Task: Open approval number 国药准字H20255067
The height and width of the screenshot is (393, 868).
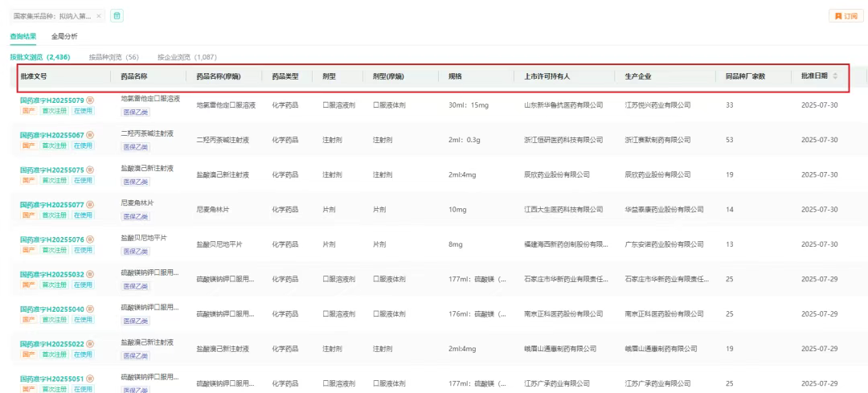Action: (52, 136)
